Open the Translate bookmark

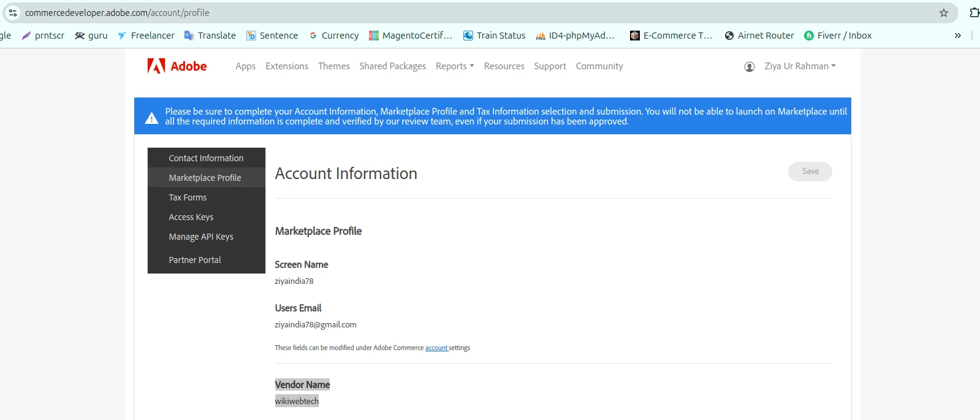(210, 36)
